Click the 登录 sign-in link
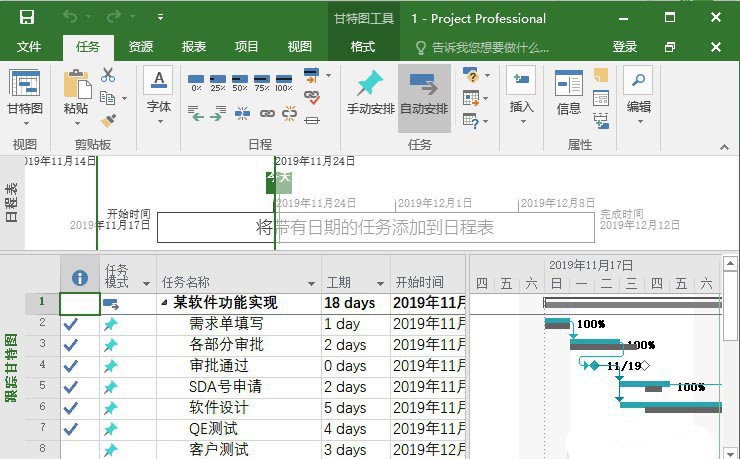Screen dimensions: 740x459 tap(625, 47)
